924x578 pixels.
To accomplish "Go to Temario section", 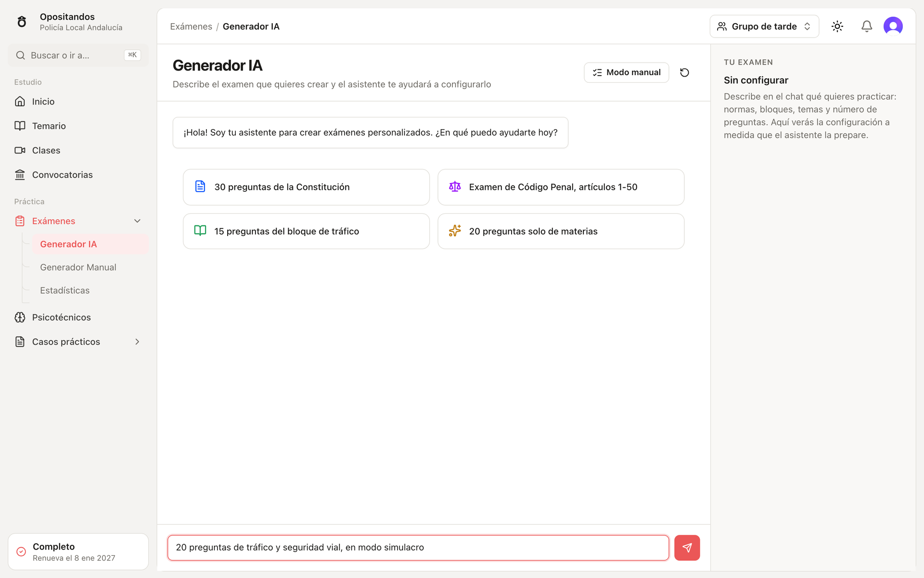I will coord(78,126).
